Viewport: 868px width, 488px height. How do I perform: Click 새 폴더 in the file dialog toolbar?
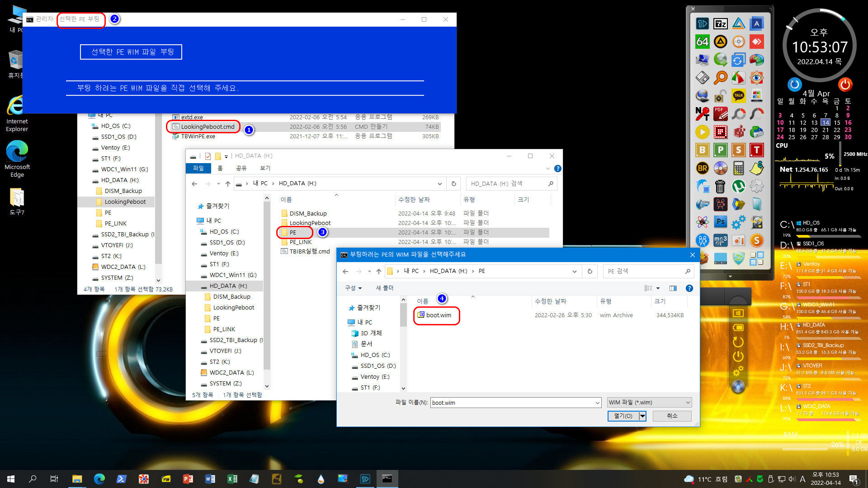(385, 288)
